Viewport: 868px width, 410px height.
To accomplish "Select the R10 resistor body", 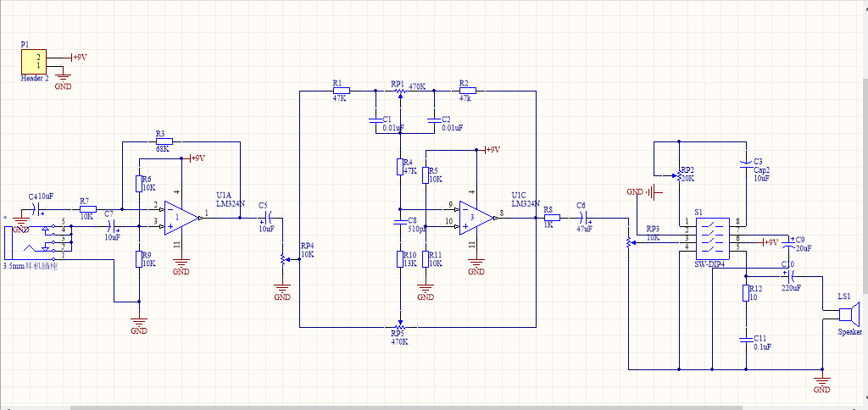I will coord(400,259).
